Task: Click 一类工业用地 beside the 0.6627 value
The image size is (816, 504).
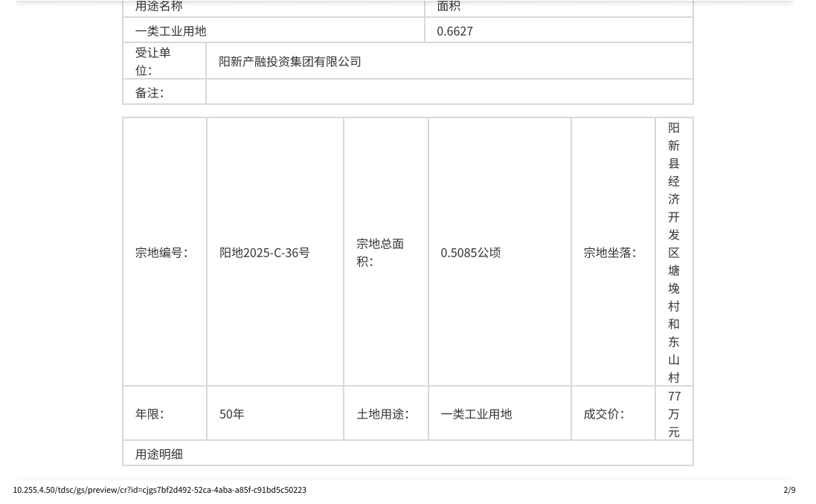Action: click(x=170, y=30)
